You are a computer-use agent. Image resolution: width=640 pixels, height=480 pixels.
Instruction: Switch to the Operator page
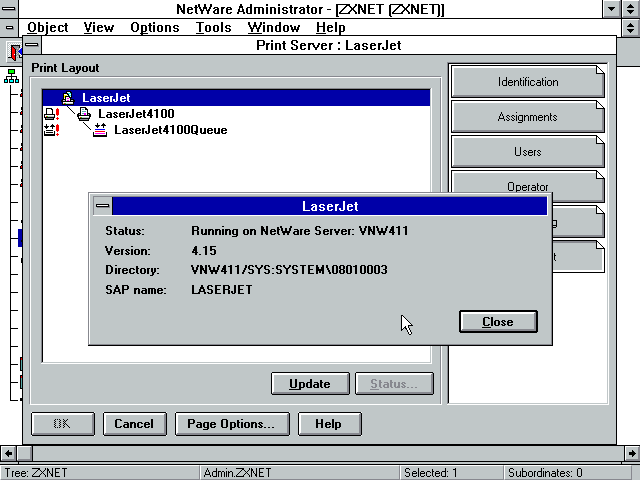(x=527, y=182)
